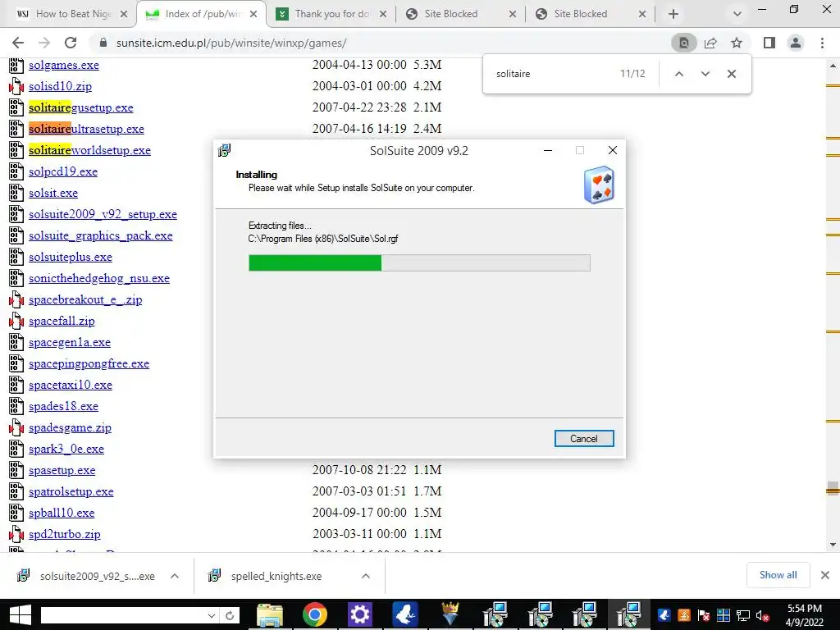Screen dimensions: 840x630
Task: Click the binary file icon beside solpcd19.exe
Action: pyautogui.click(x=16, y=172)
